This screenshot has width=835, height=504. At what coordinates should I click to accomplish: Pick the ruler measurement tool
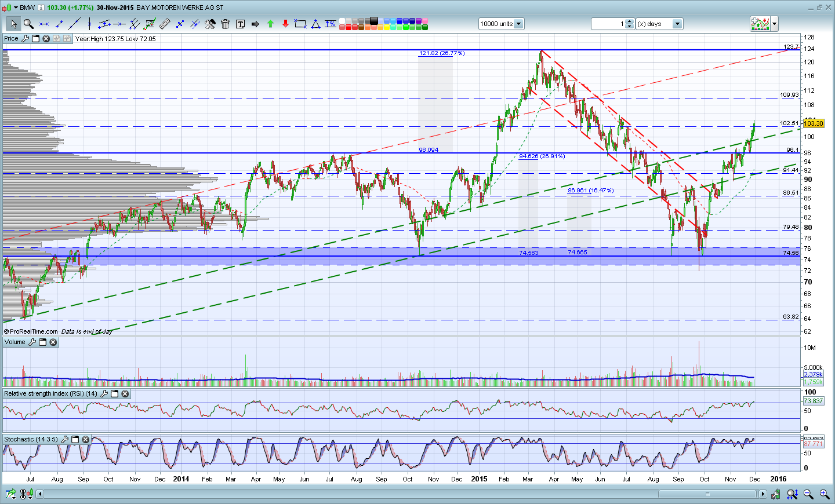point(165,24)
